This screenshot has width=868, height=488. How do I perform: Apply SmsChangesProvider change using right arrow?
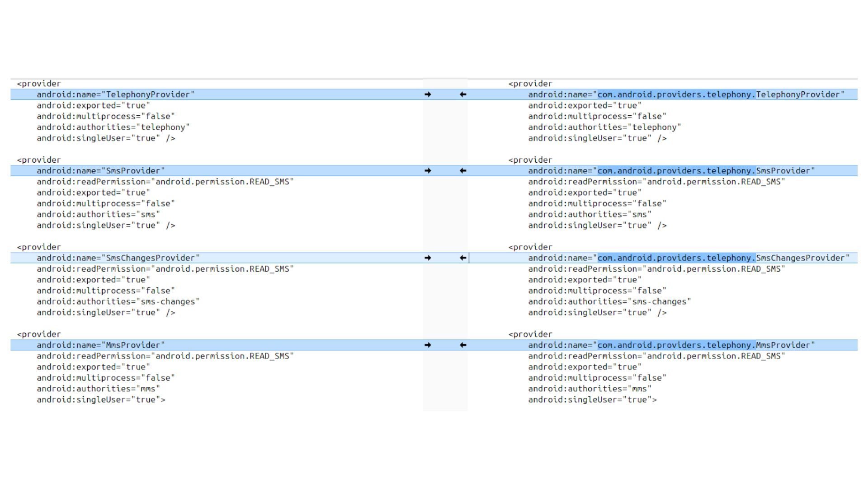pyautogui.click(x=428, y=258)
